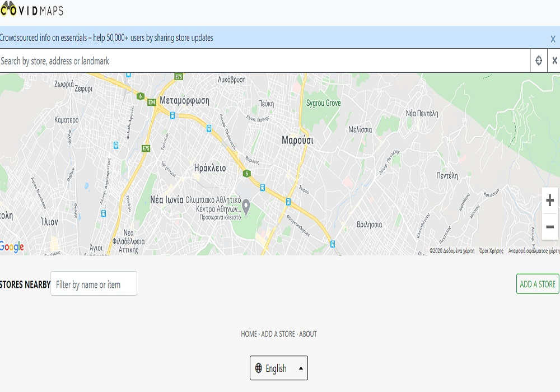Open the Όροι Χρήσης map terms link
This screenshot has height=392, width=560.
click(x=491, y=251)
